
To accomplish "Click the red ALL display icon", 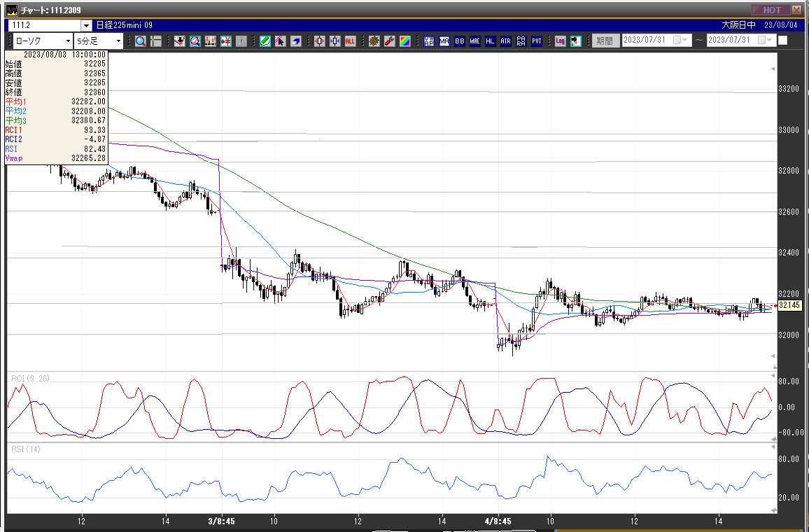I will (351, 41).
